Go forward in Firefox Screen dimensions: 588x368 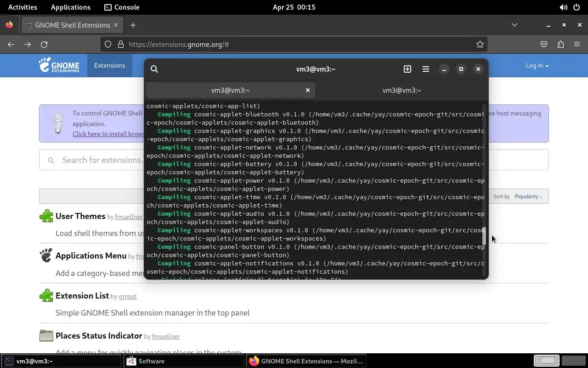coord(28,44)
